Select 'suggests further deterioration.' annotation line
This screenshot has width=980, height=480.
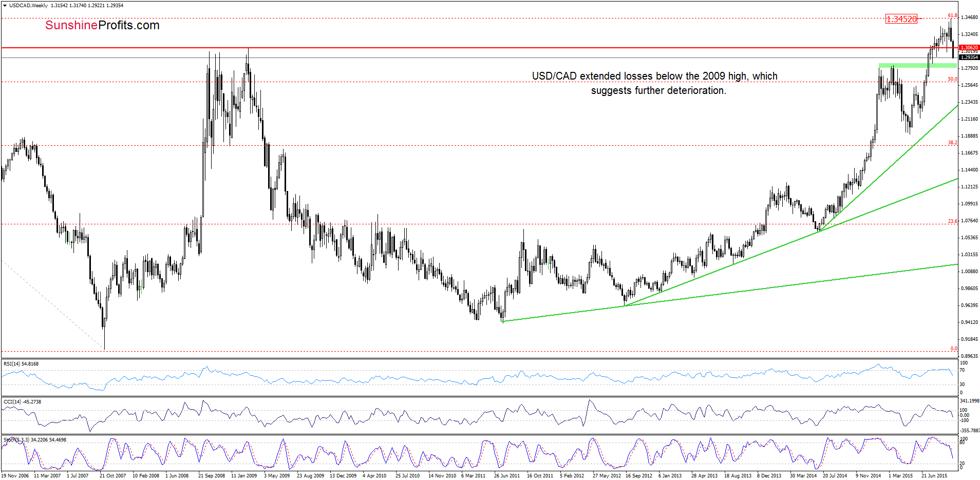tap(658, 90)
